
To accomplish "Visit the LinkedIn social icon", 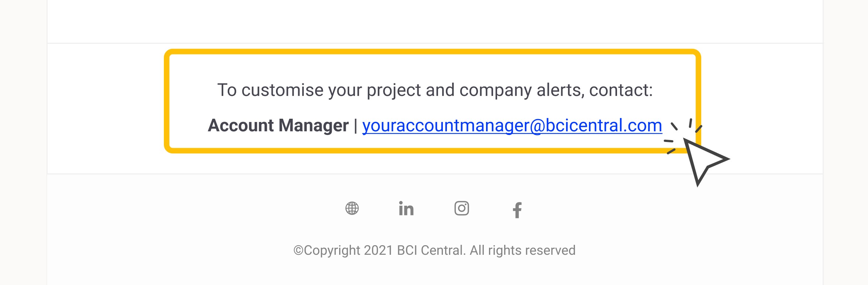I will click(406, 208).
